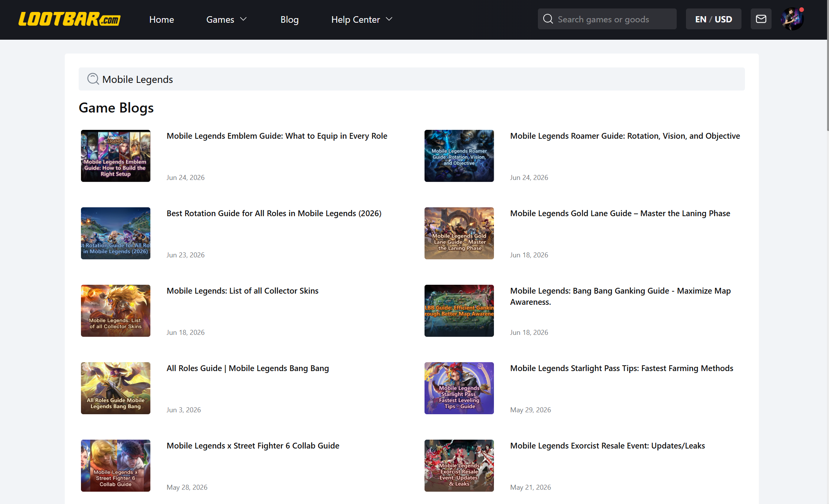The width and height of the screenshot is (829, 504).
Task: Click the Roamer Guide thumbnail image
Action: [x=459, y=156]
